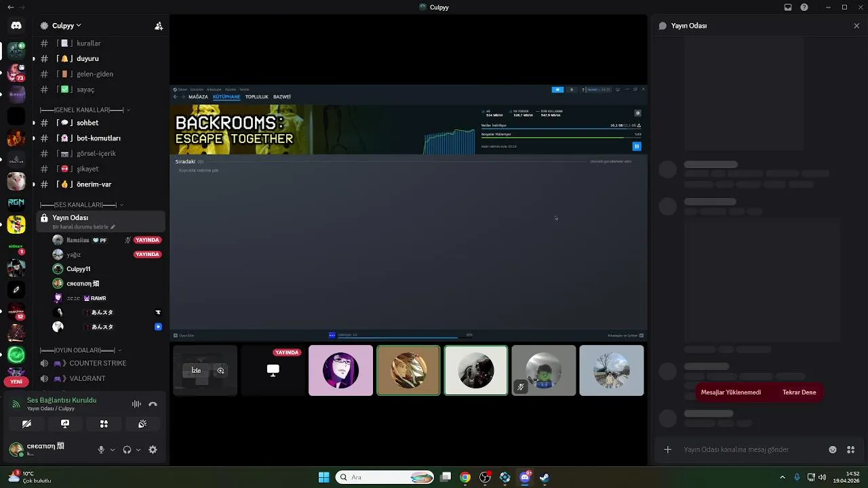Open the BAZWEI profile tab in Steam
Image resolution: width=868 pixels, height=488 pixels.
[282, 97]
